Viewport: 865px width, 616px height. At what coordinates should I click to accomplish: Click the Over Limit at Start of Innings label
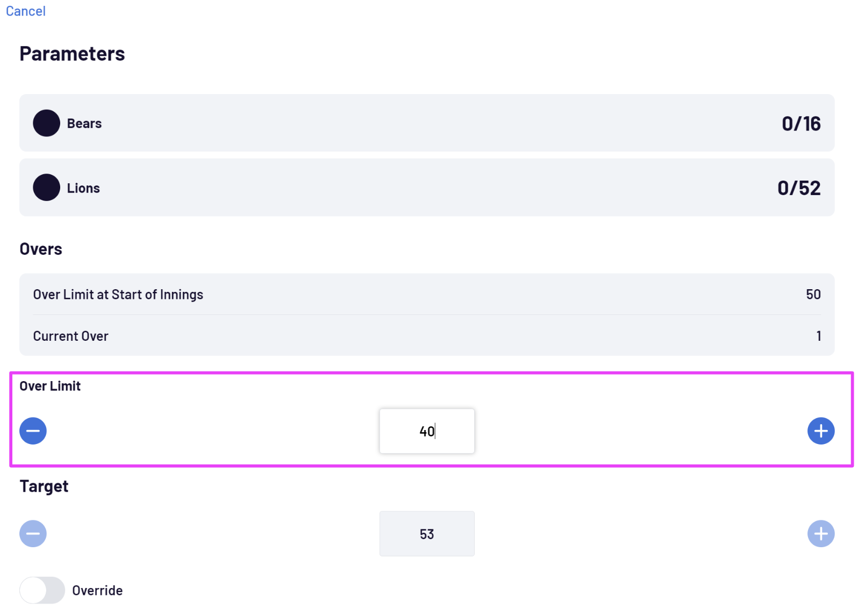pos(118,295)
